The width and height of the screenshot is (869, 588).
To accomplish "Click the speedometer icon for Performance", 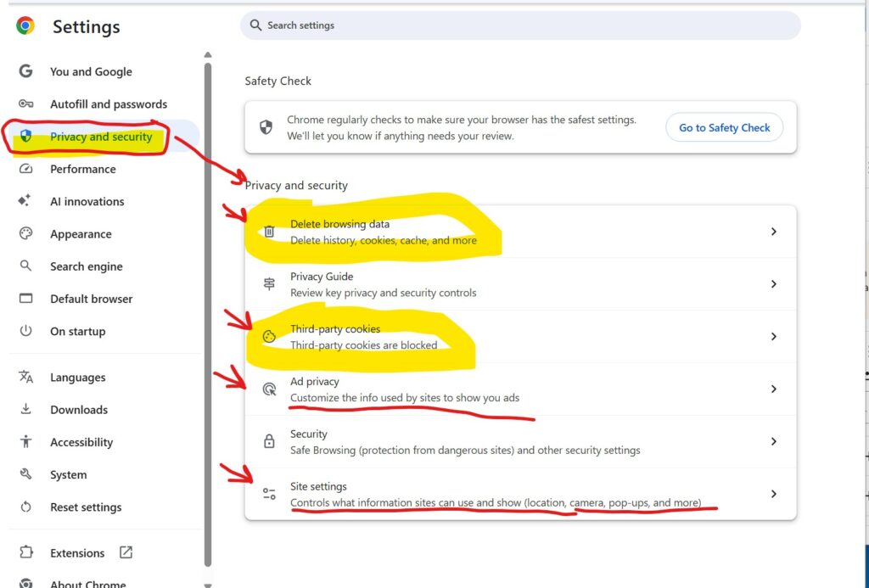I will 25,169.
